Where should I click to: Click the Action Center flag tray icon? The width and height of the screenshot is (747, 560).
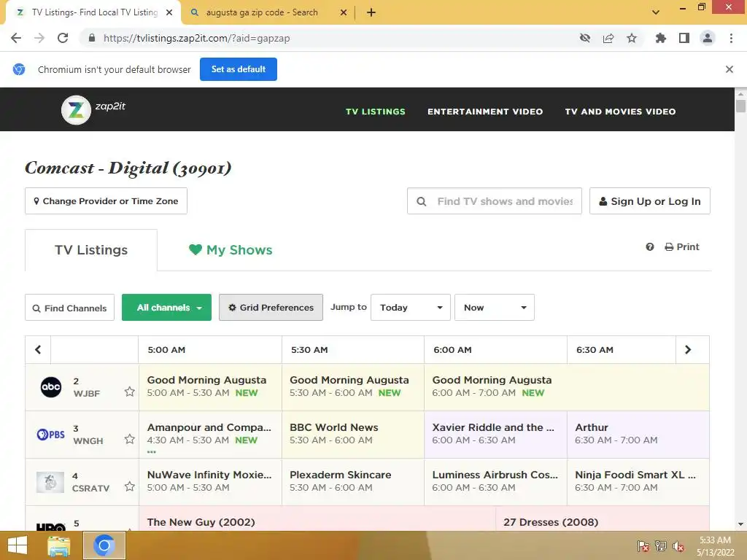[643, 546]
